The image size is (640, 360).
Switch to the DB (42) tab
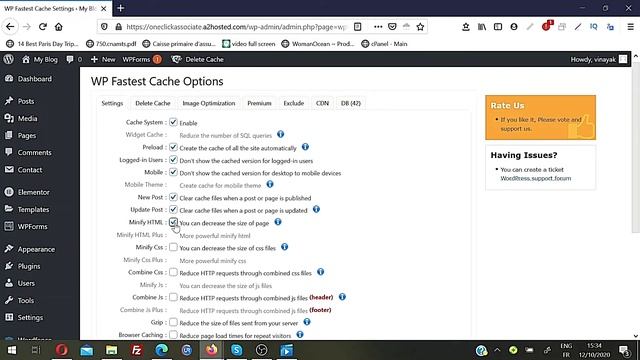coord(351,103)
